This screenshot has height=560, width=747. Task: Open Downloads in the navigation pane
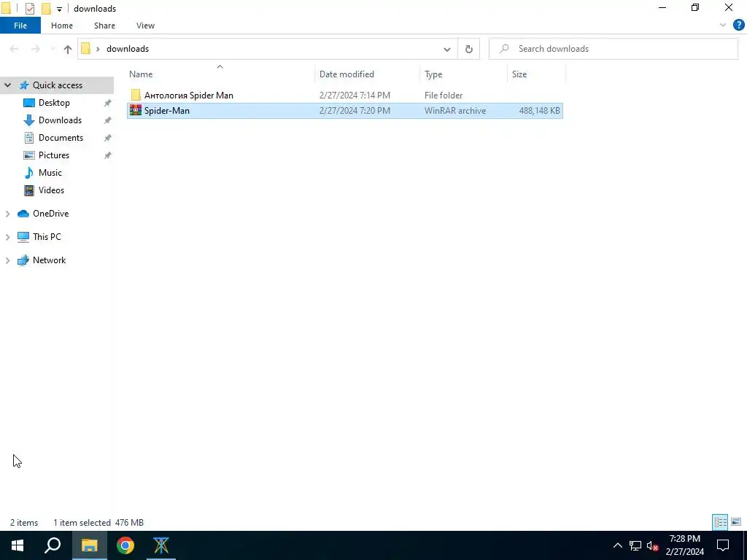[60, 120]
